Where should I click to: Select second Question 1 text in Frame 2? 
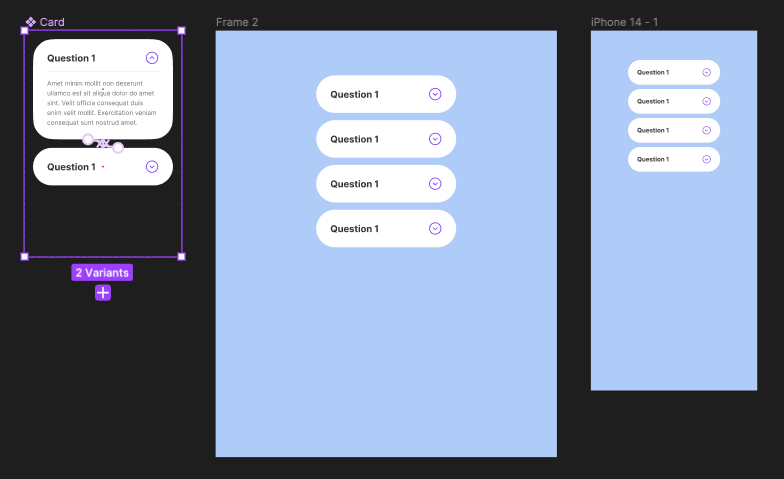pyautogui.click(x=354, y=140)
